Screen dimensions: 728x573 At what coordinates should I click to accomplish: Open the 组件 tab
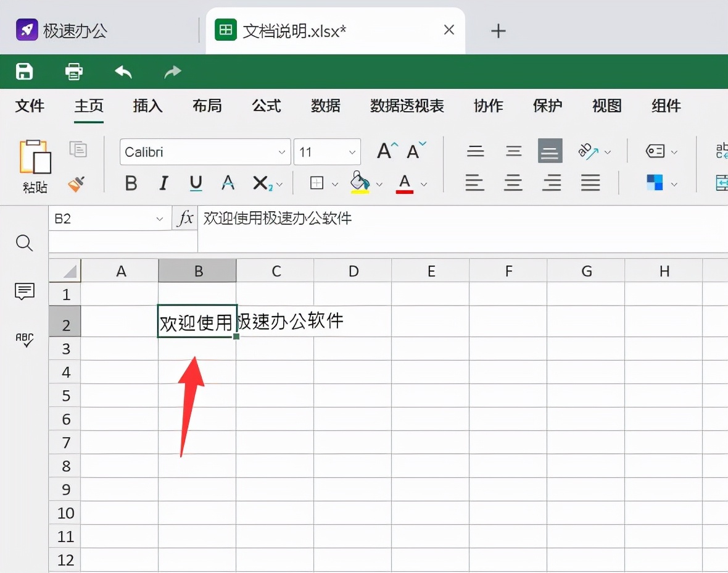[666, 106]
